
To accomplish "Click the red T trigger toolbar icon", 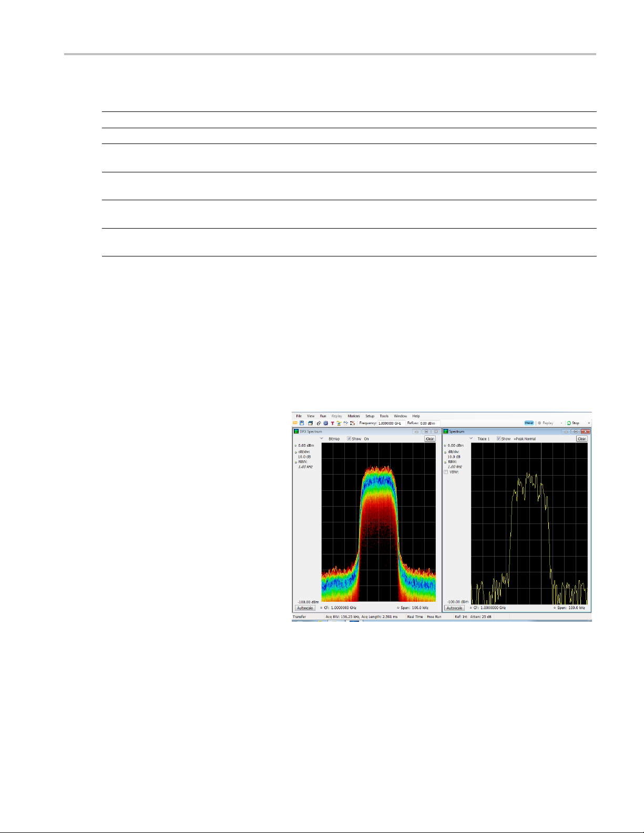I will (332, 423).
